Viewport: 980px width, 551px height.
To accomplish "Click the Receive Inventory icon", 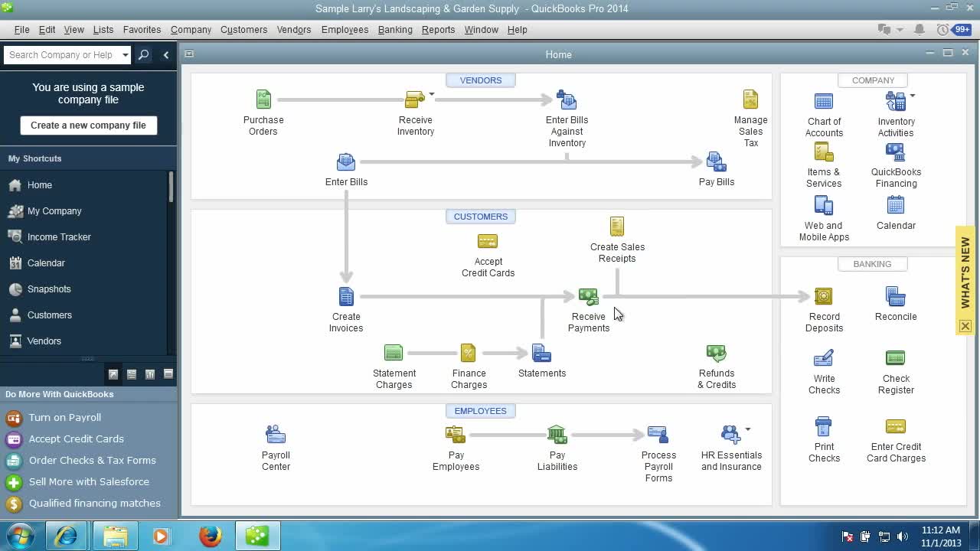I will point(415,99).
